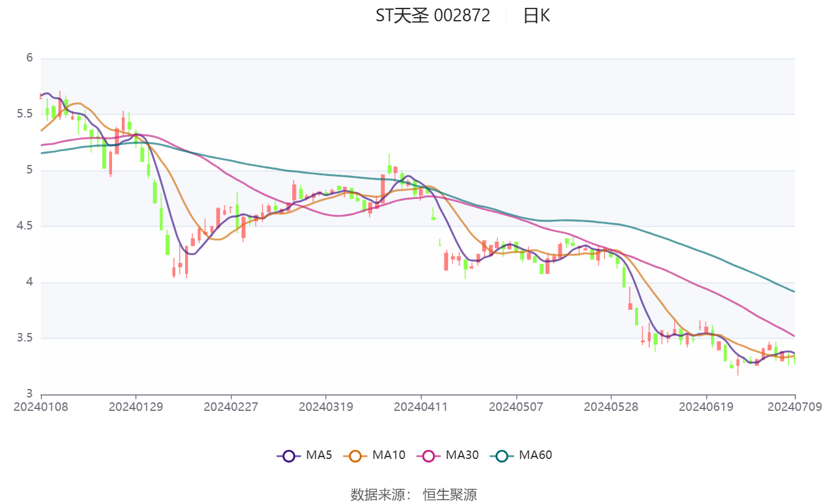Hide the MA5 line via its label
This screenshot has width=828, height=504.
[319, 455]
